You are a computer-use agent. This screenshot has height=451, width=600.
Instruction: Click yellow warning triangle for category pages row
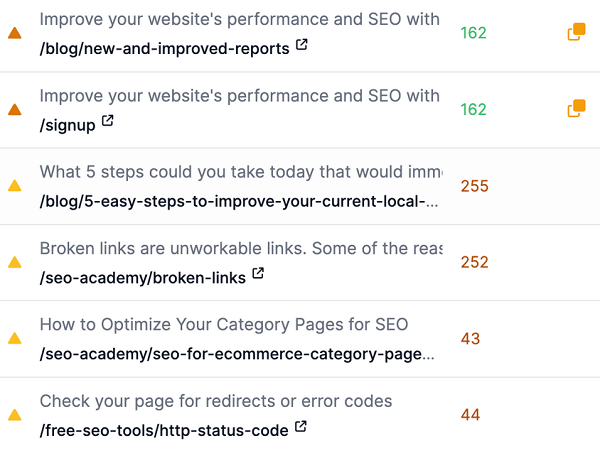15,338
